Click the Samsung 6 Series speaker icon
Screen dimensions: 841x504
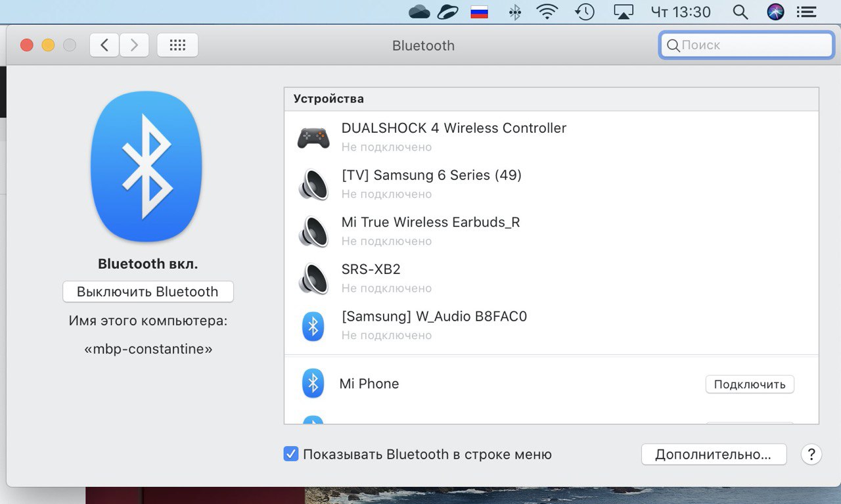coord(313,185)
